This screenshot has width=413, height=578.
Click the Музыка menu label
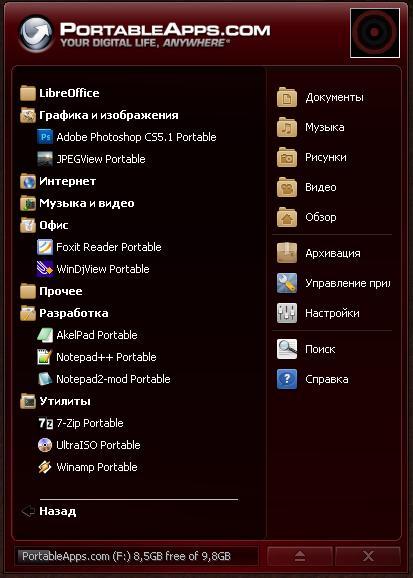point(325,128)
